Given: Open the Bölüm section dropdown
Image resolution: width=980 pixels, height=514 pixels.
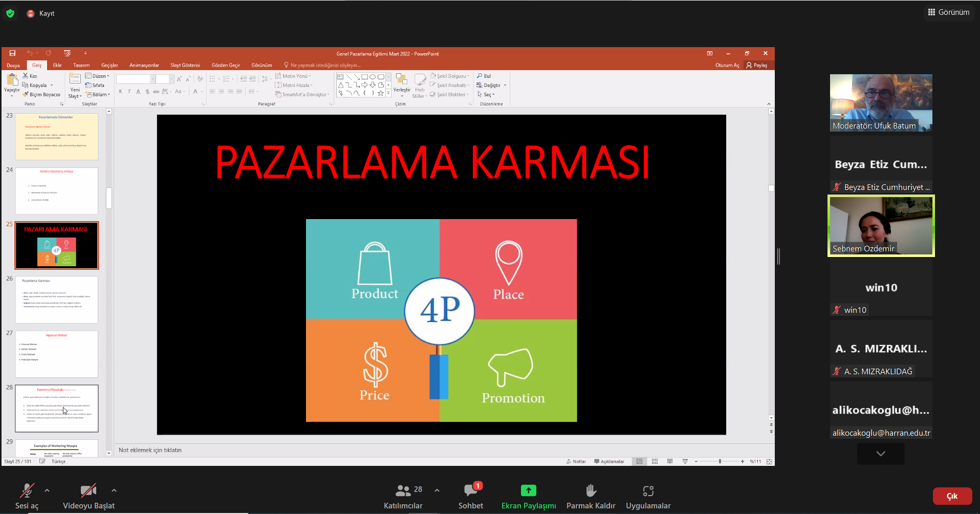Looking at the screenshot, I should point(98,95).
